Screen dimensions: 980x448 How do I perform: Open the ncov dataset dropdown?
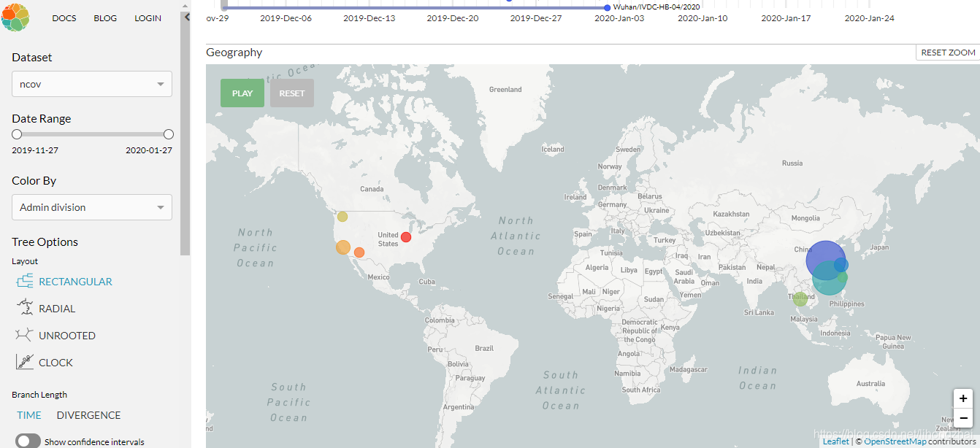[92, 84]
